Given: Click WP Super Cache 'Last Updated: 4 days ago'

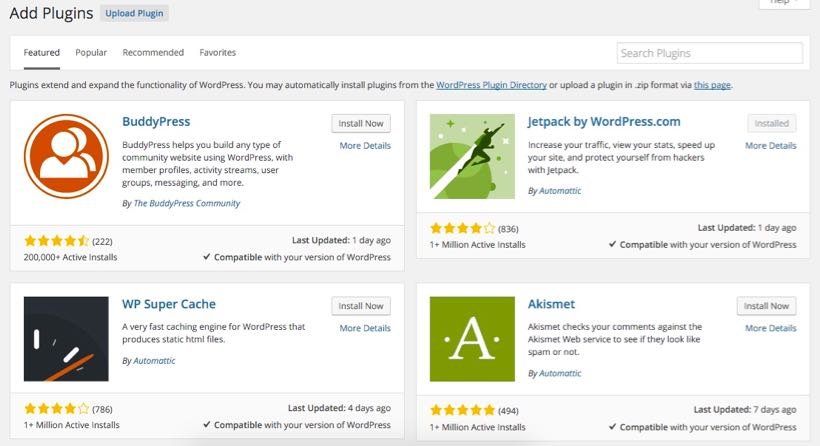Looking at the screenshot, I should point(339,408).
